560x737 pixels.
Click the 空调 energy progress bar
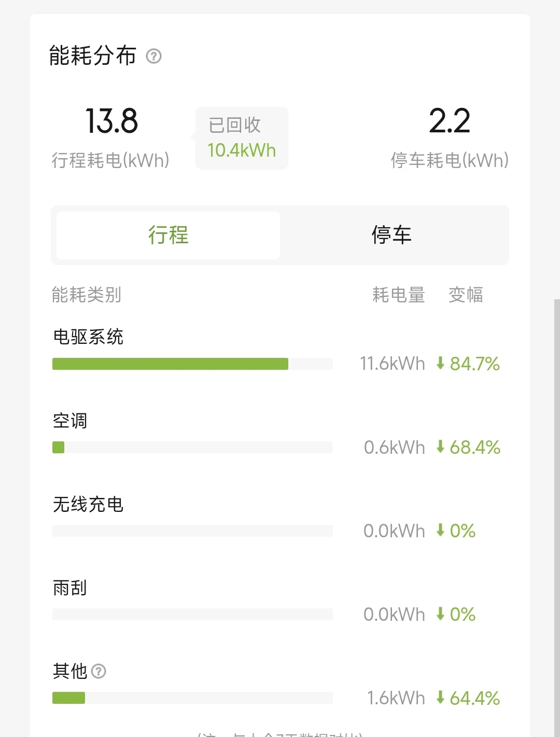point(192,447)
